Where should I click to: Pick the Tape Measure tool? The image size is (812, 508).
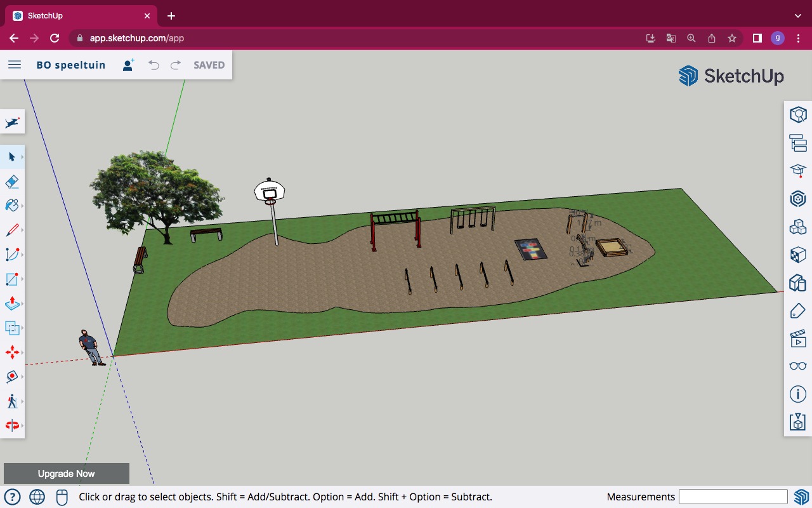pos(11,377)
